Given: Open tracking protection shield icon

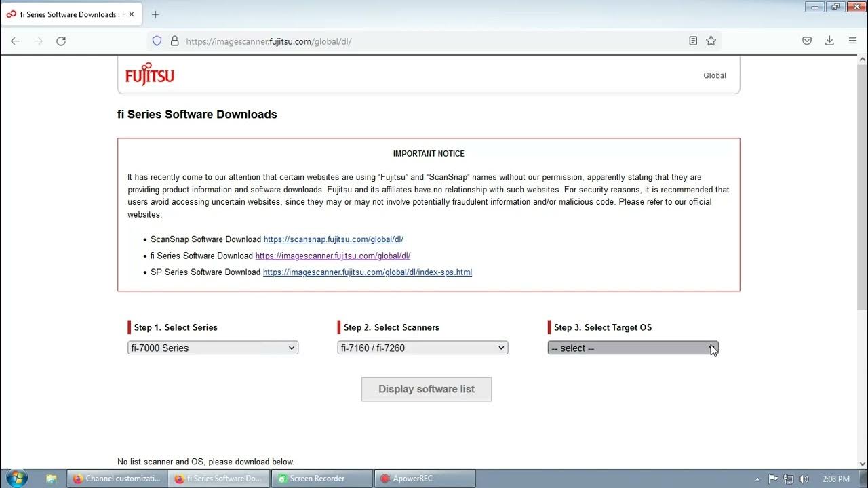Looking at the screenshot, I should [x=157, y=41].
